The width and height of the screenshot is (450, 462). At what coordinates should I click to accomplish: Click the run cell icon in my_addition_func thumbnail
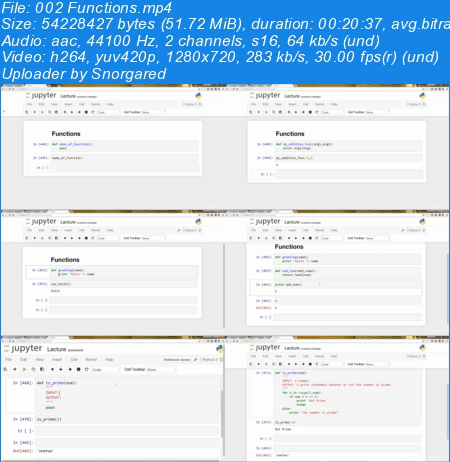click(303, 112)
